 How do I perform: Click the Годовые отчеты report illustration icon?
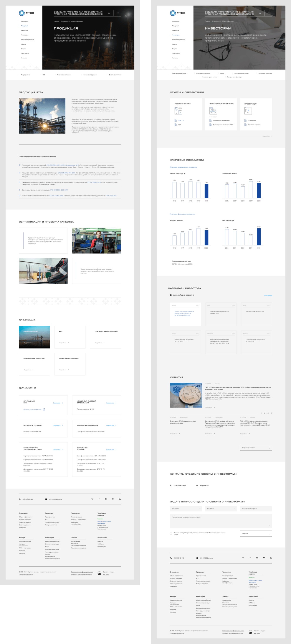178,111
